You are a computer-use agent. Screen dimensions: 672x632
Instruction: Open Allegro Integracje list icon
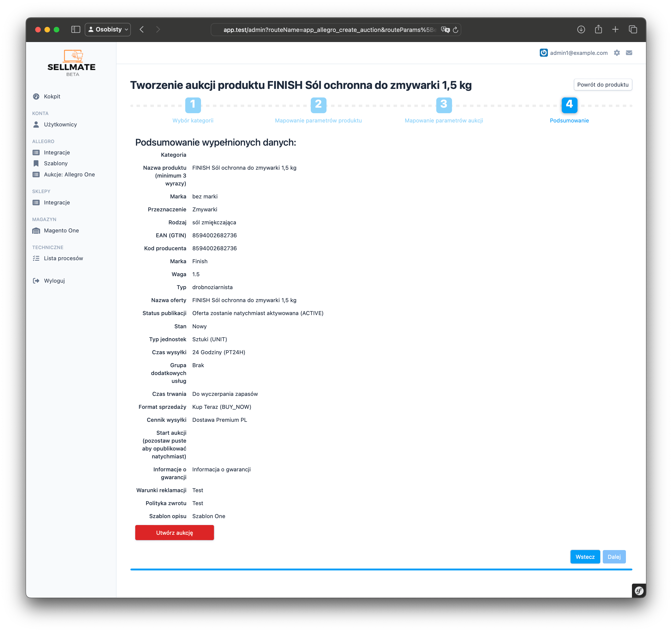click(x=36, y=152)
